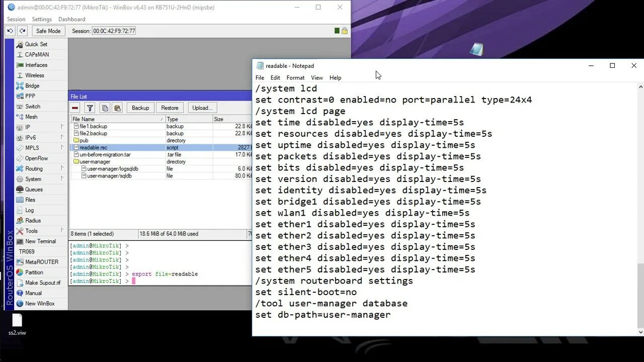Click the Notepad vertical scrollbar thumb
Screen dimensions: 644x362
coord(640,295)
